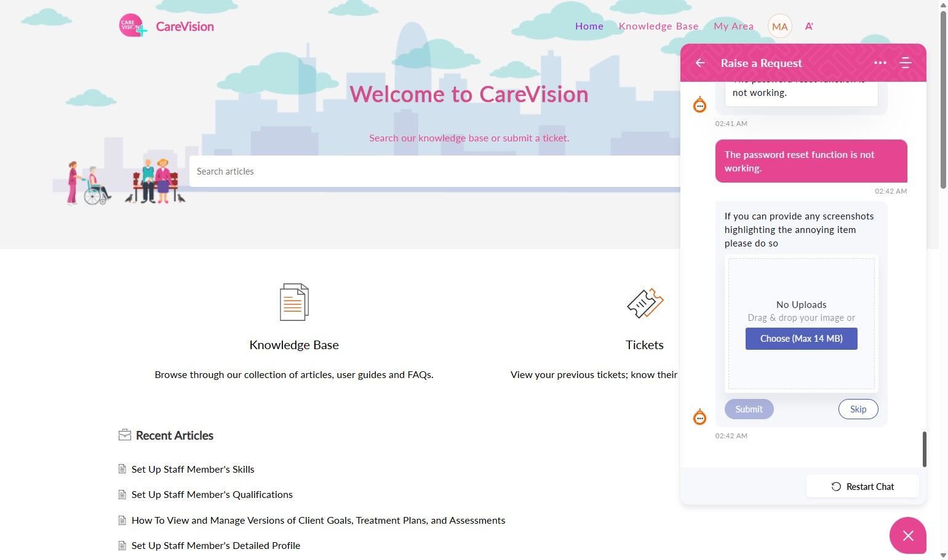This screenshot has height=560, width=948.
Task: Click the No Uploads drop zone text
Action: point(801,304)
